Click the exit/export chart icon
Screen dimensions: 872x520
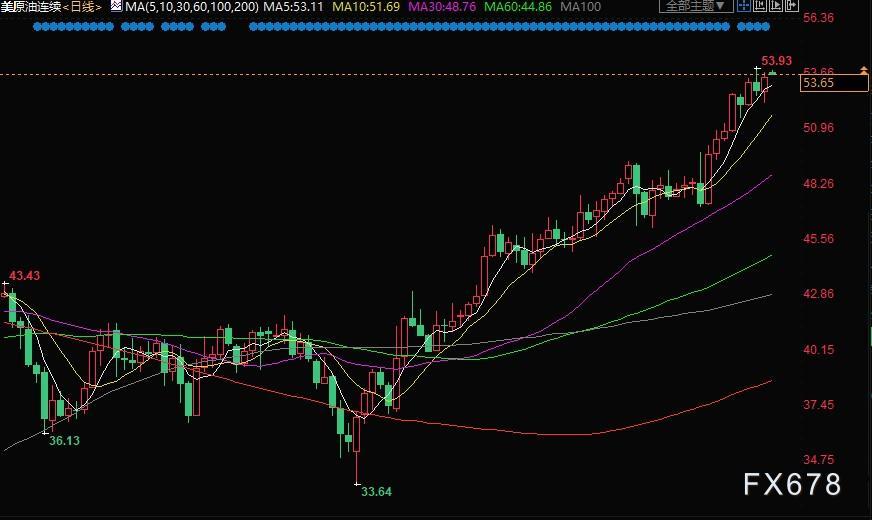(x=792, y=6)
